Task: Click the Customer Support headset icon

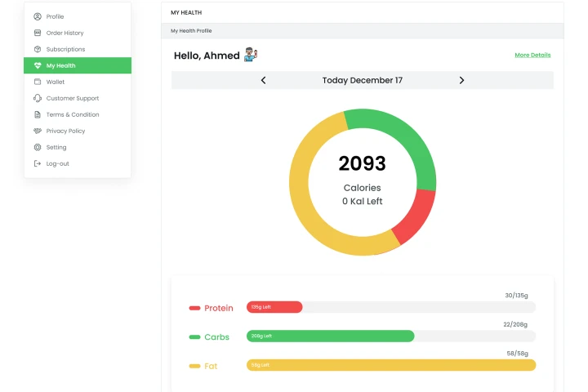Action: click(38, 98)
